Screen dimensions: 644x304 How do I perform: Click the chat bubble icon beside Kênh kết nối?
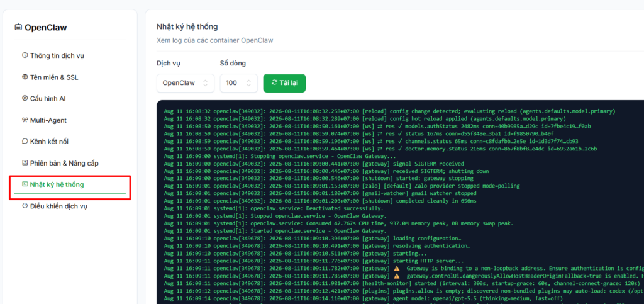25,142
